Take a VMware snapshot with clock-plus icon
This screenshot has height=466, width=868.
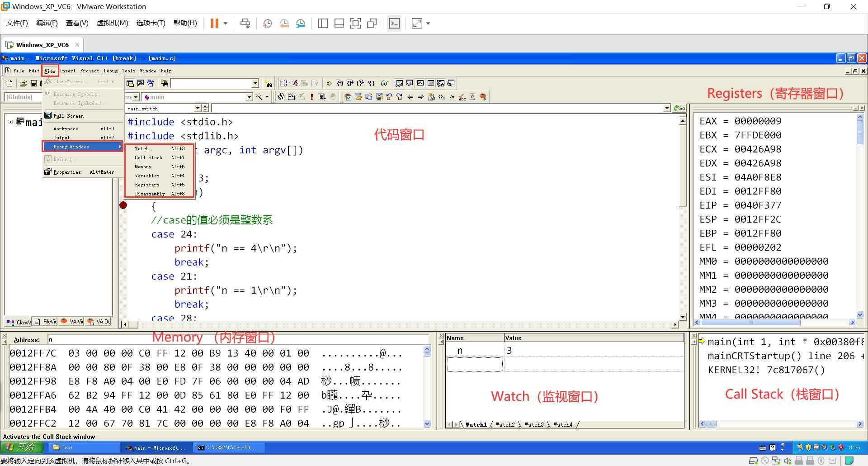(268, 24)
